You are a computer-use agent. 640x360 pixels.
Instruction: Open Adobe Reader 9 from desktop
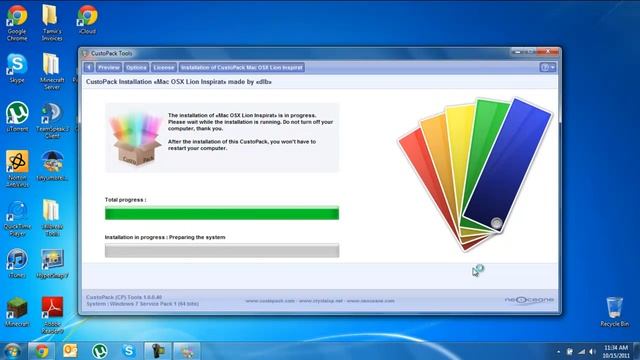(52, 315)
